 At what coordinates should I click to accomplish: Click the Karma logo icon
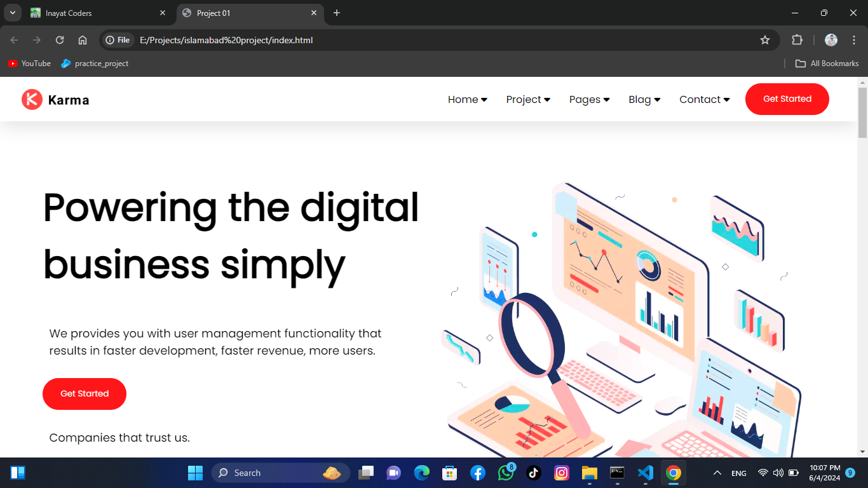point(32,100)
